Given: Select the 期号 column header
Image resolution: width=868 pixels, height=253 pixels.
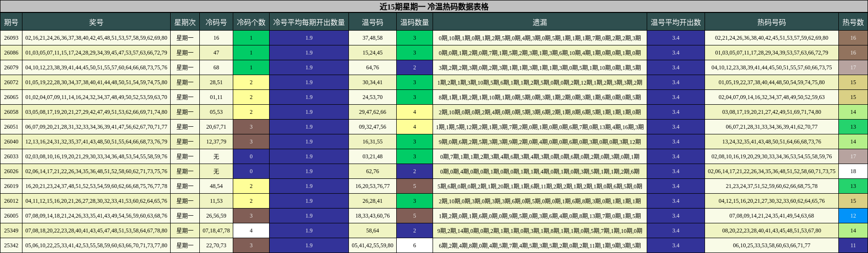Looking at the screenshot, I should pyautogui.click(x=11, y=22).
